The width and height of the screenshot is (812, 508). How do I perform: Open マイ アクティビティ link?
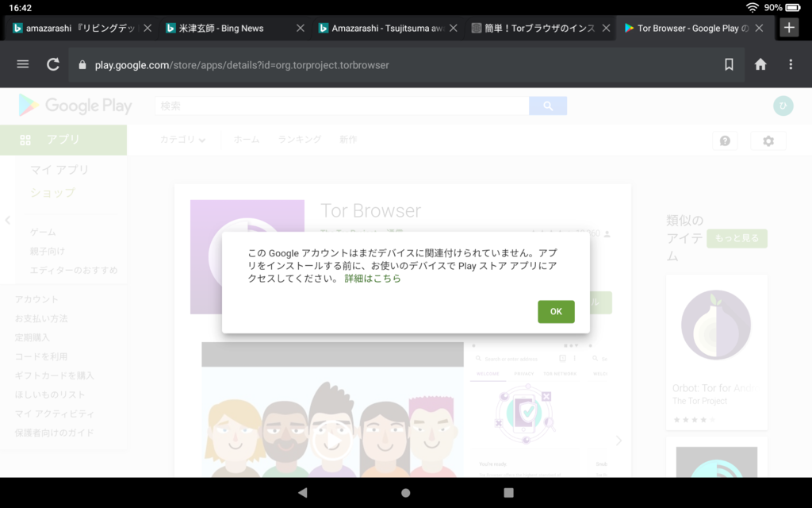[x=55, y=414]
